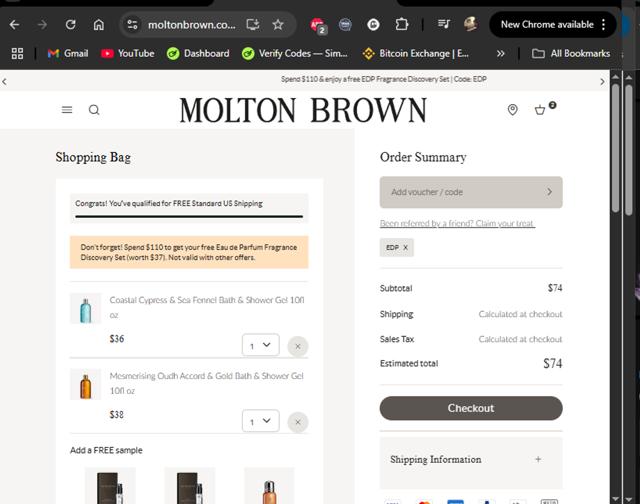Image resolution: width=640 pixels, height=504 pixels.
Task: Open Mesmerising Oudh shower gel thumbnail
Action: 85,384
